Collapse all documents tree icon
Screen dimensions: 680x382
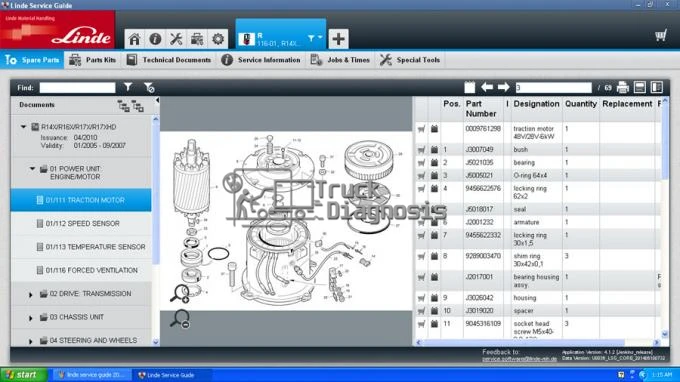point(138,106)
